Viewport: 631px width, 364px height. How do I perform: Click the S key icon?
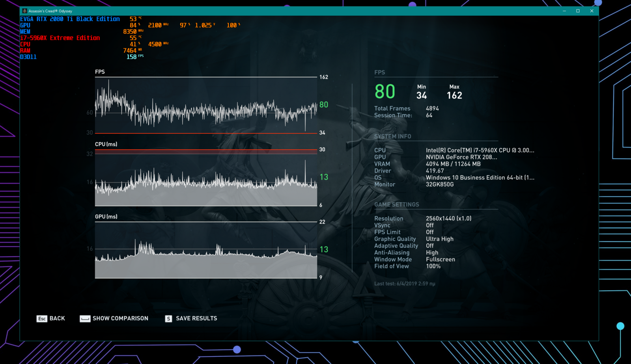tap(168, 319)
